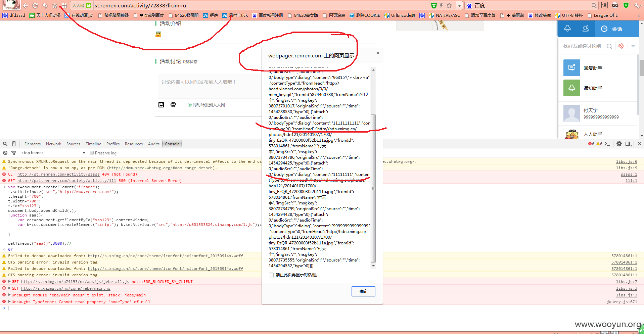Close DevTools panel with X
644x334 pixels.
(639, 144)
